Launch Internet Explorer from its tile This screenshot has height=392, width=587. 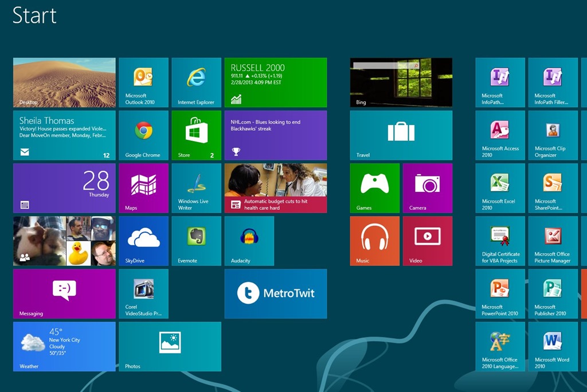[196, 82]
